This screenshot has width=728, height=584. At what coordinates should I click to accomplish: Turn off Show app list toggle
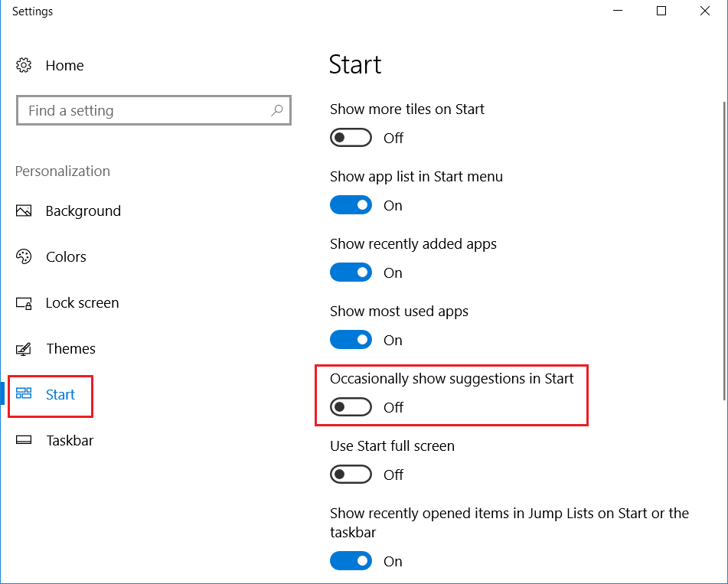point(351,205)
